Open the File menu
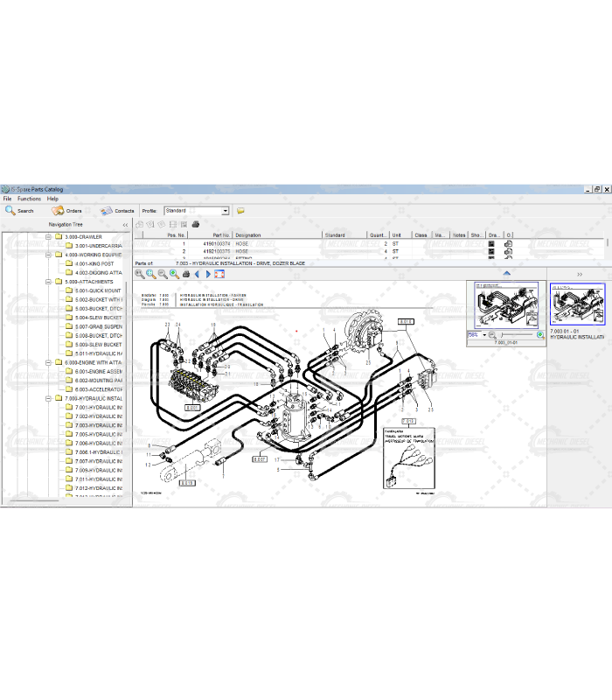Image resolution: width=612 pixels, height=700 pixels. (7, 199)
